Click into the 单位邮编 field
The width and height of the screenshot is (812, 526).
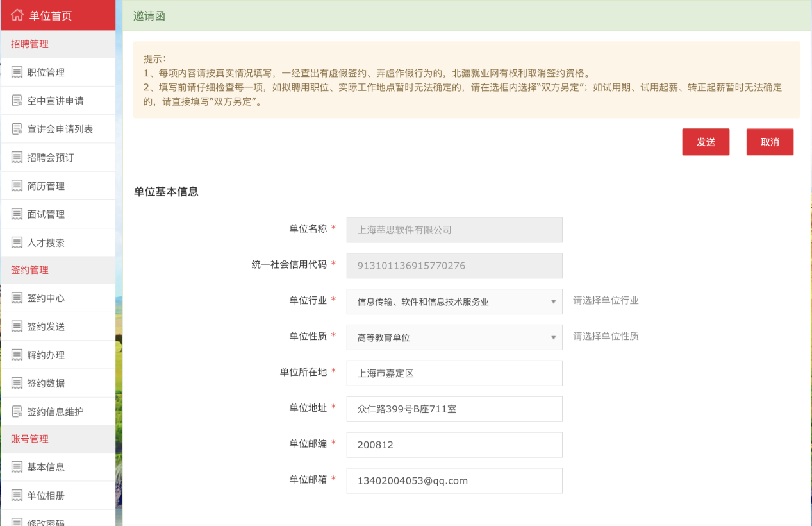(x=454, y=445)
